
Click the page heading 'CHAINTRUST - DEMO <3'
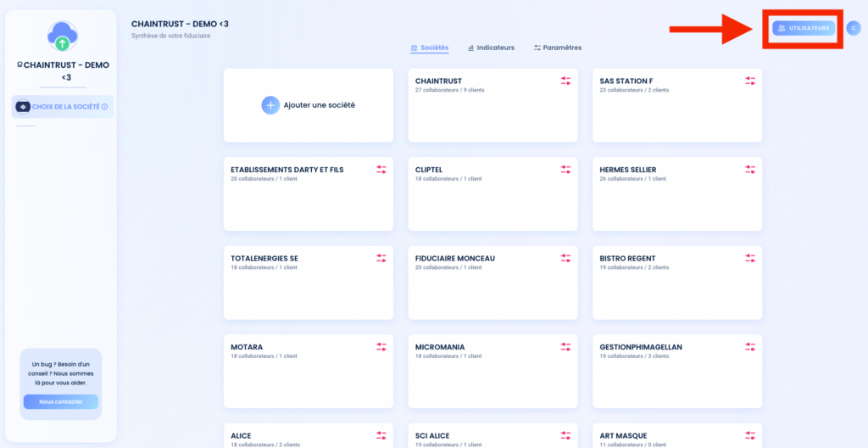click(180, 24)
